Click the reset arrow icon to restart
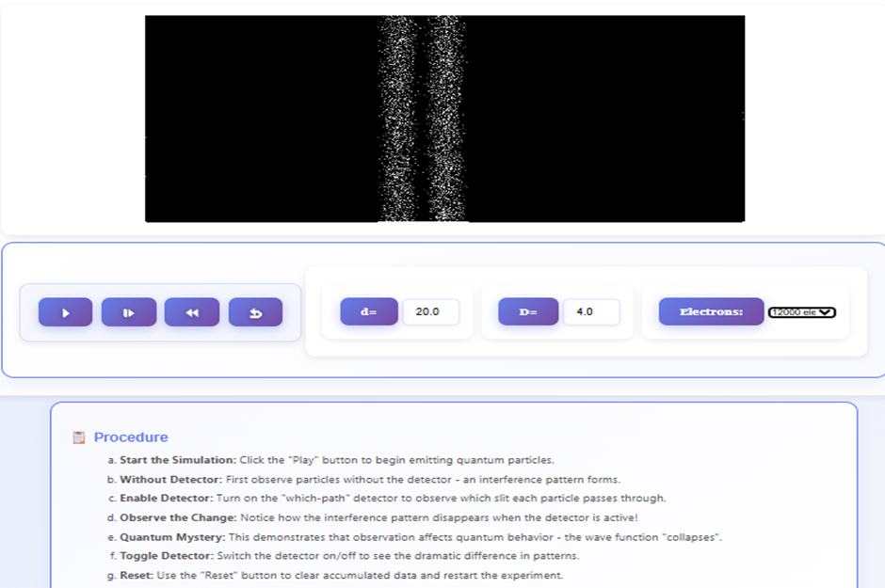Viewport: 885px width, 588px height. tap(255, 311)
